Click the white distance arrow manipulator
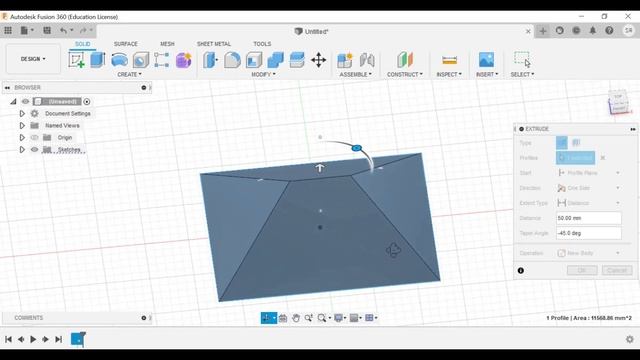Viewport: 640px width, 360px height. click(x=320, y=167)
